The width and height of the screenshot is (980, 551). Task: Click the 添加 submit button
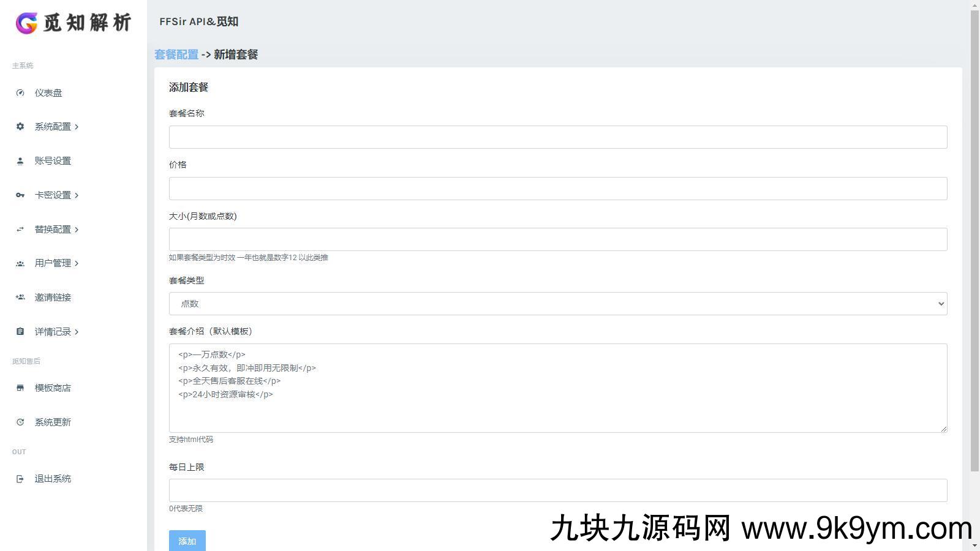[x=187, y=541]
